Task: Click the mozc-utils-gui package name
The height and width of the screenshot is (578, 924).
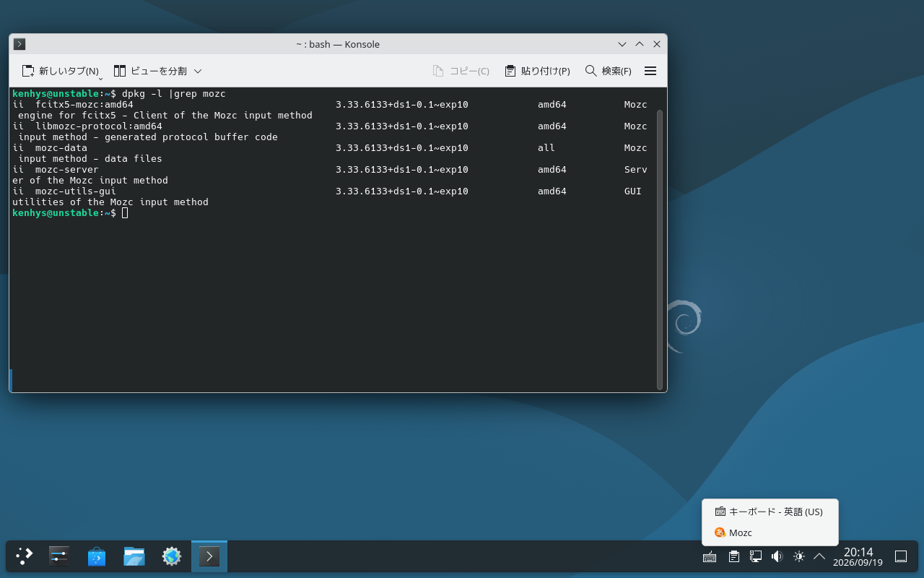Action: click(76, 191)
